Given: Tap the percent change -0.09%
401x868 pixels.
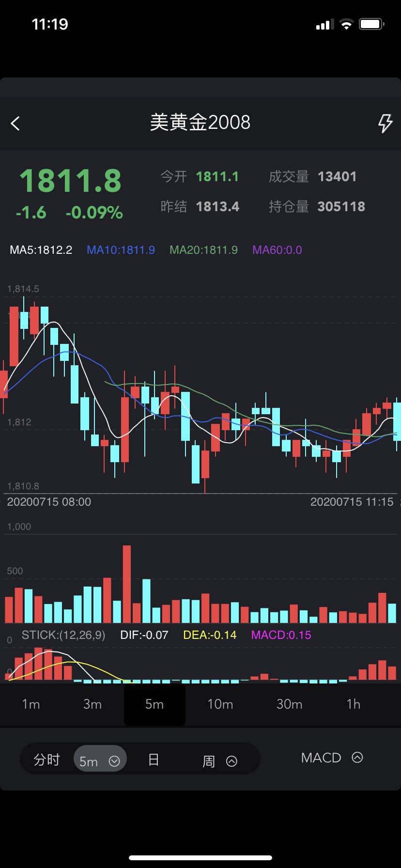Looking at the screenshot, I should tap(94, 213).
